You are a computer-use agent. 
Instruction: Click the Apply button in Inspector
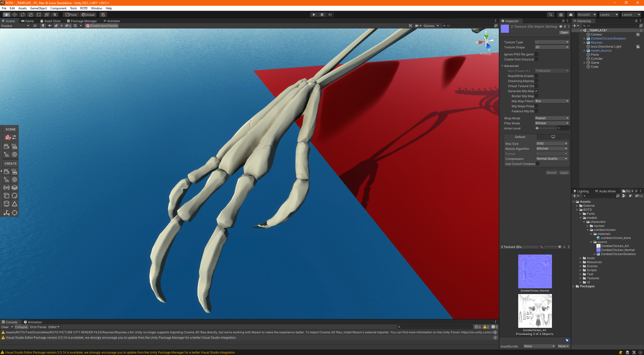(564, 173)
